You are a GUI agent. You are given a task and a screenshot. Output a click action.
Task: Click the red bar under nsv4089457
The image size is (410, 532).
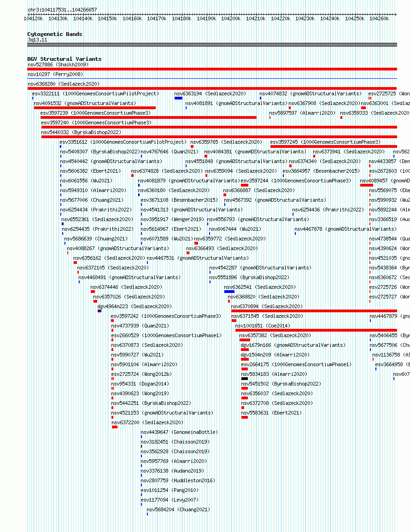[367, 185]
